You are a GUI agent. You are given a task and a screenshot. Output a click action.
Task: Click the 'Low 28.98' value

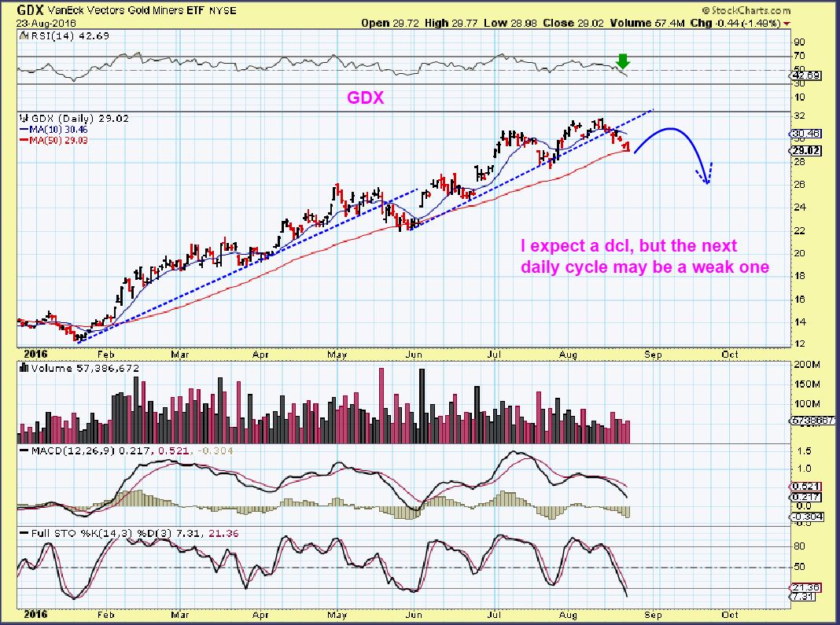(510, 23)
